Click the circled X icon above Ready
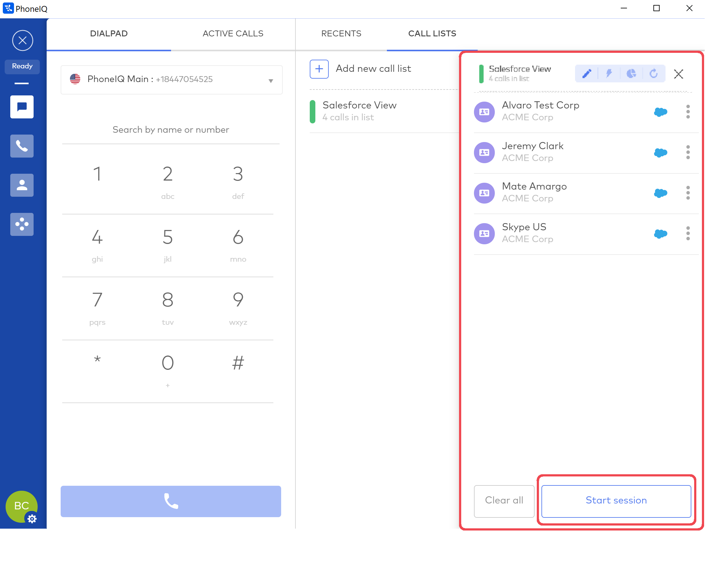 [22, 41]
